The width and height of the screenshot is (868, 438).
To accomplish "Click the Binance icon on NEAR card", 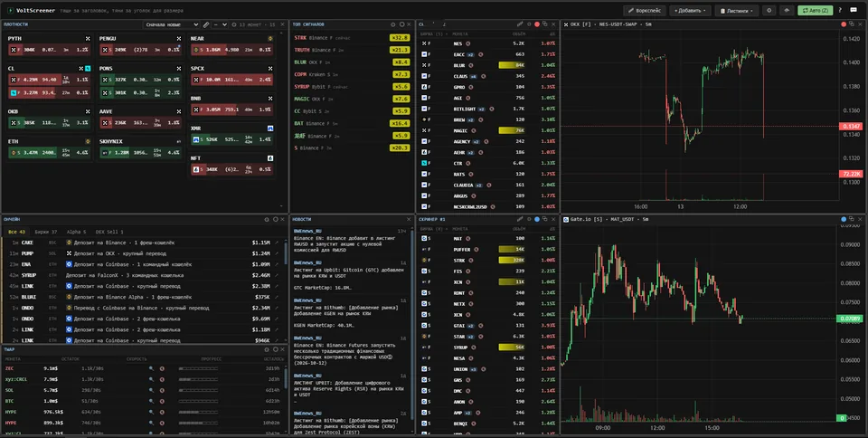I will click(270, 39).
